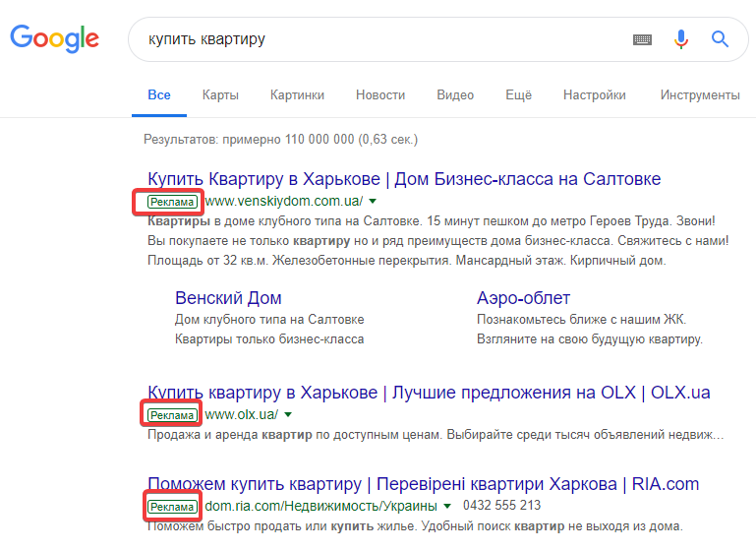Click description Дом клубного типа на Салтовке
The width and height of the screenshot is (756, 551).
(x=269, y=320)
